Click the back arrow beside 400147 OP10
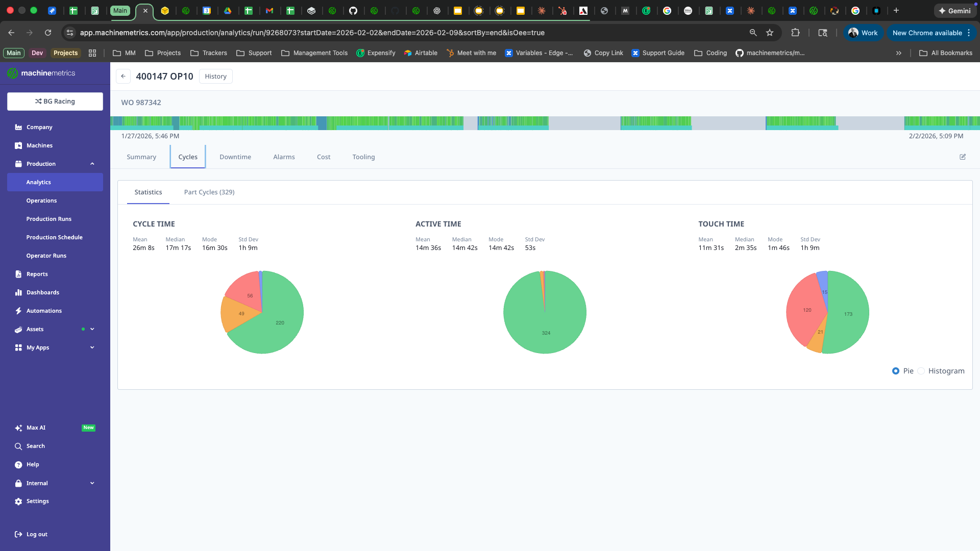Screen dimensions: 980x551 [x=123, y=76]
